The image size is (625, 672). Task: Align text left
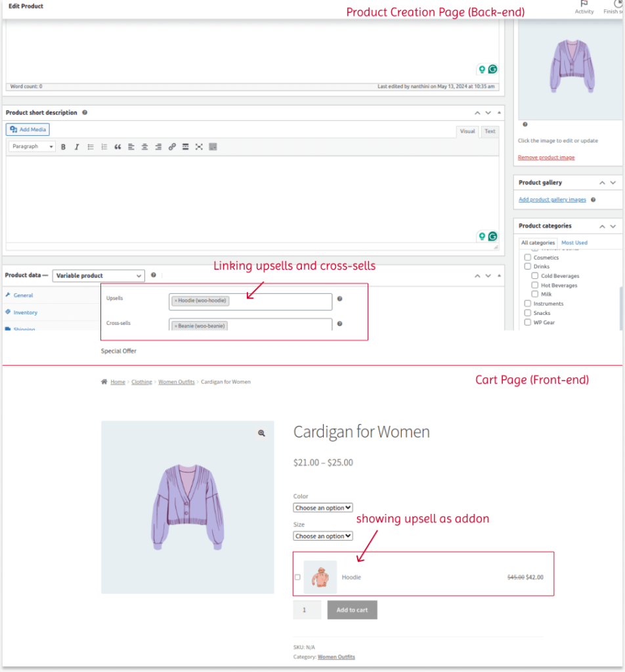click(131, 146)
